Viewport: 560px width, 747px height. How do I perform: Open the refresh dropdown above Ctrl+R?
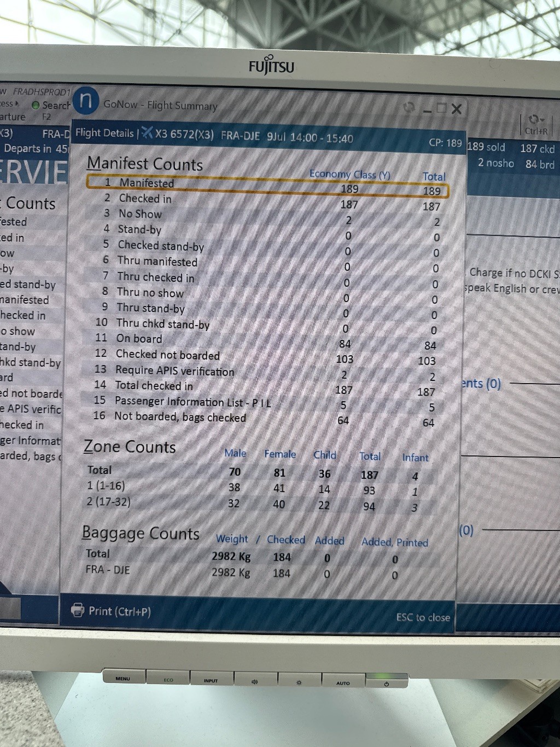click(x=536, y=119)
